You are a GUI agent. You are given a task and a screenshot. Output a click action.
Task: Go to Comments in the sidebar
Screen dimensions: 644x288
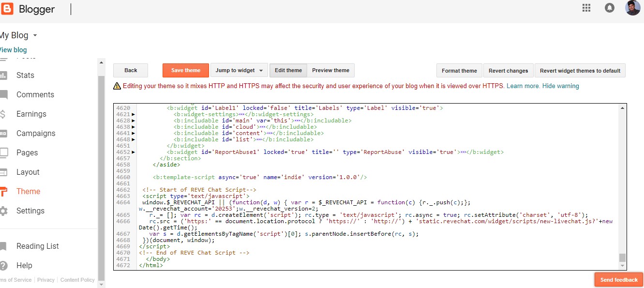tap(35, 94)
